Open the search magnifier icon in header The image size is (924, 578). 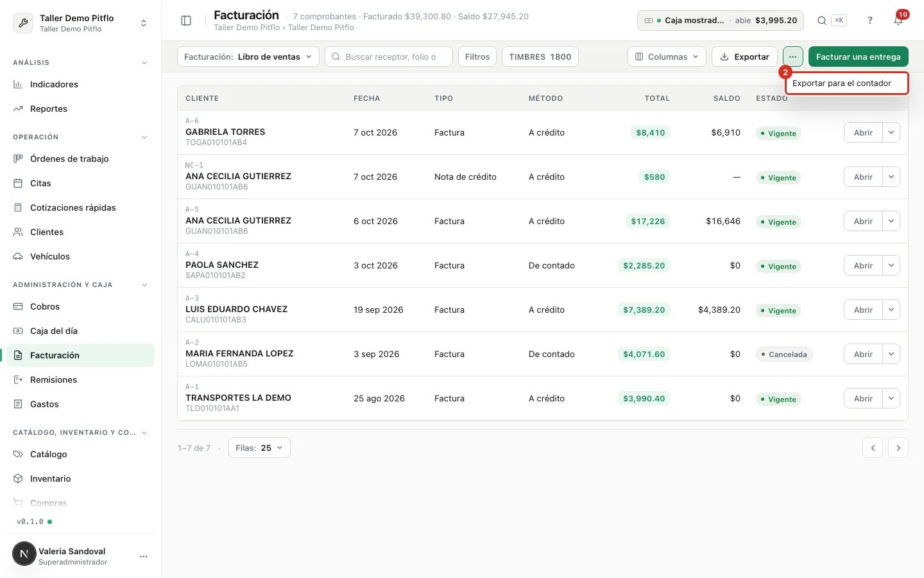821,21
